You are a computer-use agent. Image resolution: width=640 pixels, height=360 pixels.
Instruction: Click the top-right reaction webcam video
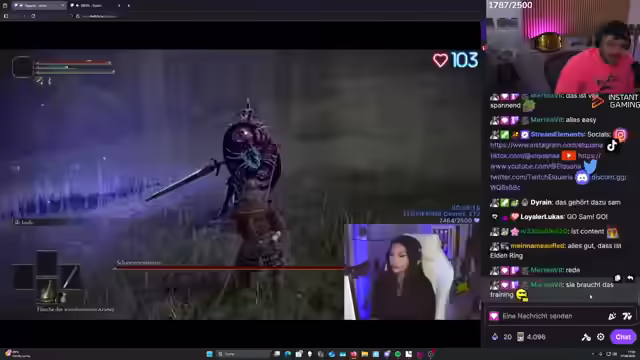tap(563, 47)
